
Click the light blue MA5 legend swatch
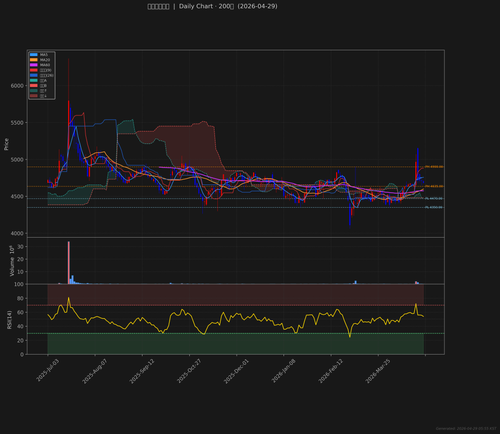[34, 55]
